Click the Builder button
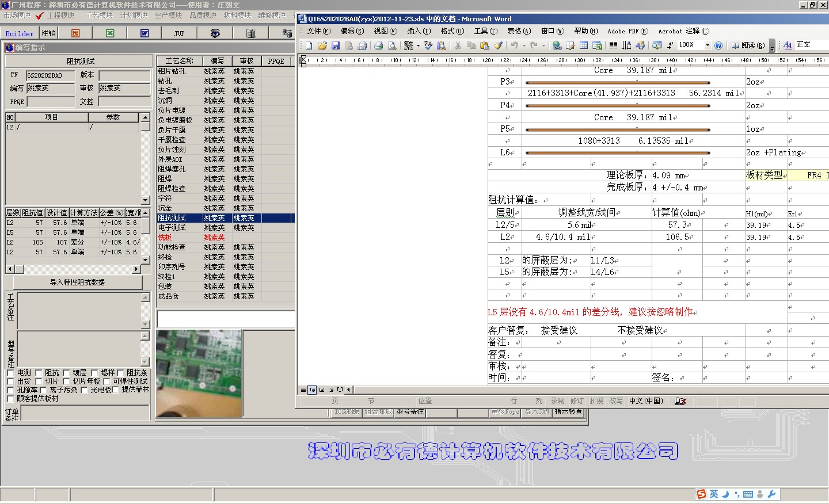Screen dimensions: 829x504 click(20, 33)
